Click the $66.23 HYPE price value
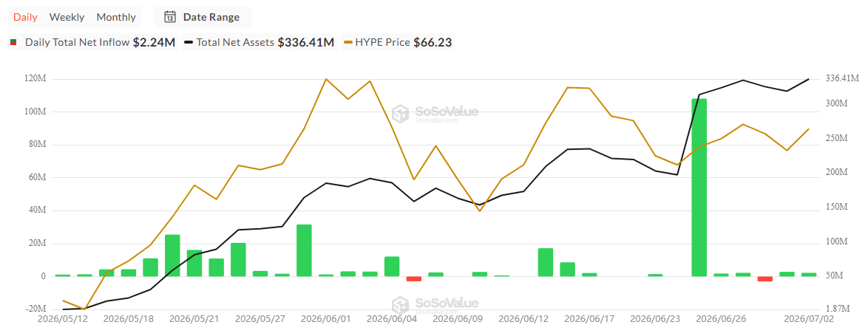This screenshot has width=868, height=336. [433, 43]
